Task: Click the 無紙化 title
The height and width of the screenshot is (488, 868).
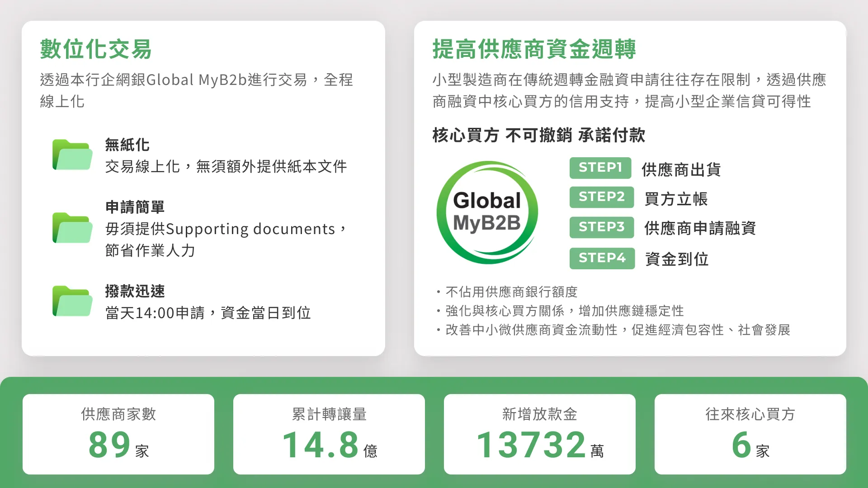Action: click(x=127, y=145)
